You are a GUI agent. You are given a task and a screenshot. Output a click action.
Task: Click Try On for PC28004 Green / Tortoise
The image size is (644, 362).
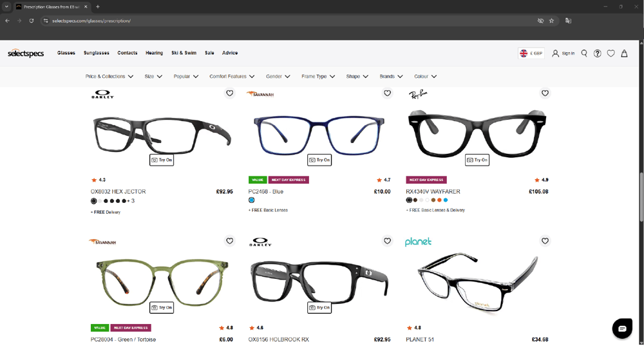click(x=162, y=307)
